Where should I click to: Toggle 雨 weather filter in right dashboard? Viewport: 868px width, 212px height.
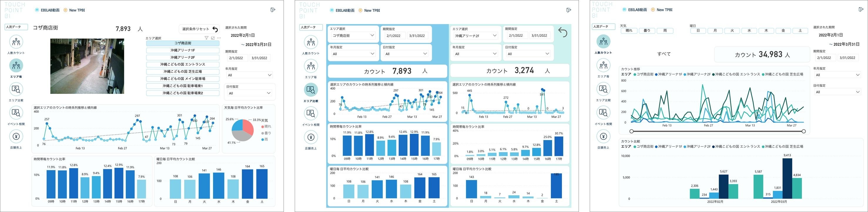(x=665, y=31)
